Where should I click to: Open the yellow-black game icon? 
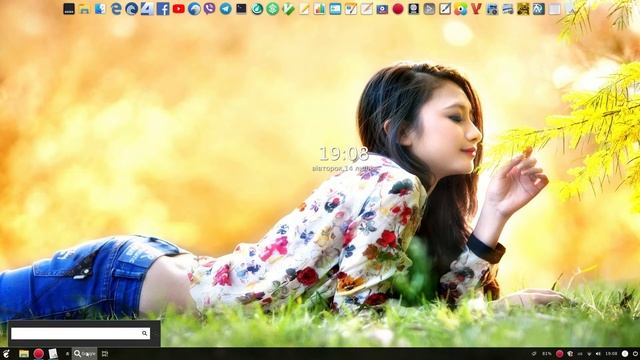(x=523, y=9)
